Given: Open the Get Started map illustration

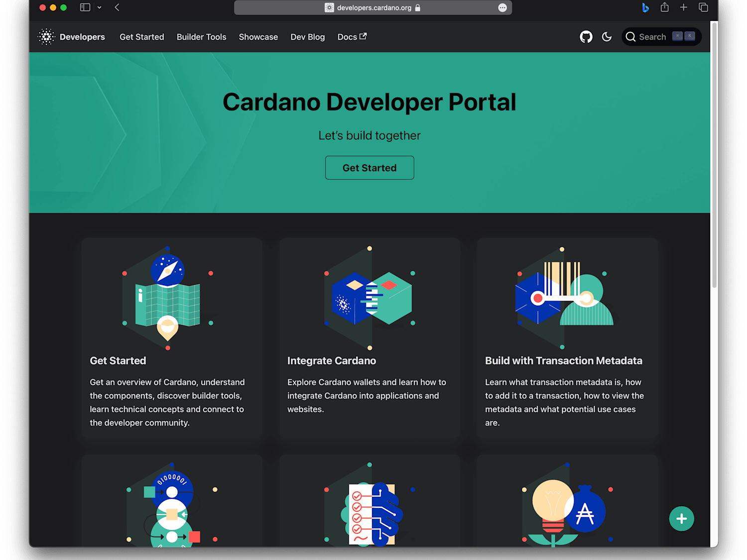Looking at the screenshot, I should 168,298.
